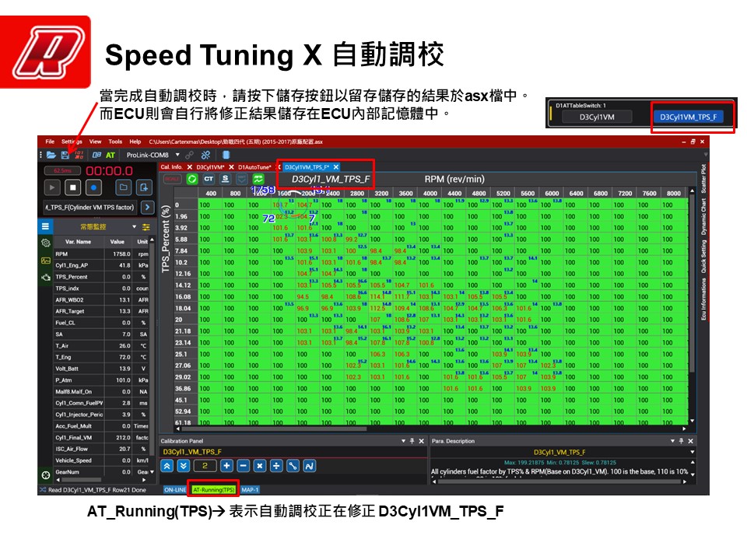
Task: Open the Tools menu
Action: point(115,142)
